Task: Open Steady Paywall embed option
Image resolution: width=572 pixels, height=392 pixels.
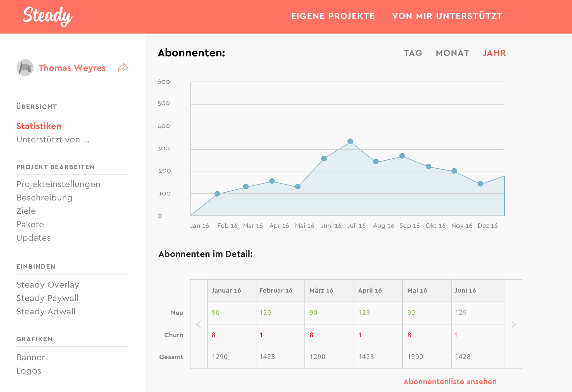Action: click(47, 298)
